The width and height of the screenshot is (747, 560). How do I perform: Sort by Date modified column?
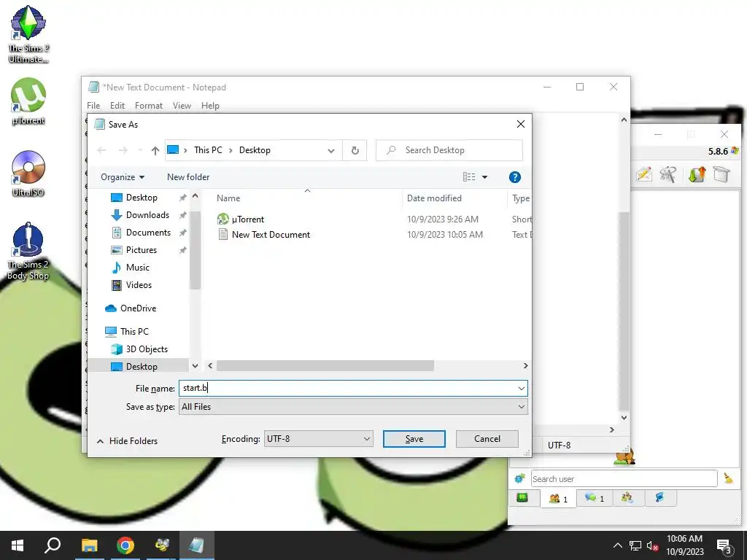coord(434,198)
